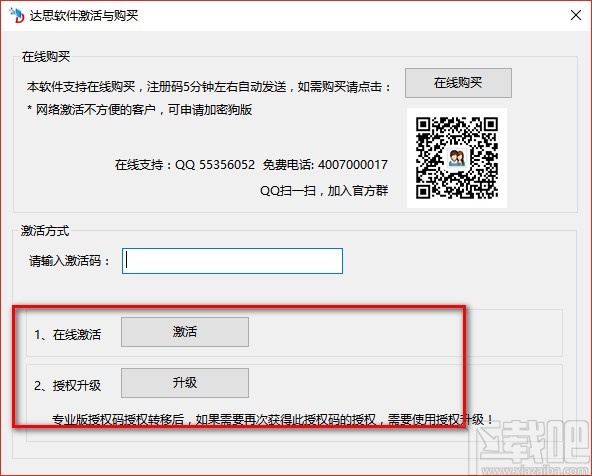Click the text 在线支持：QQ 55356052

tap(185, 165)
